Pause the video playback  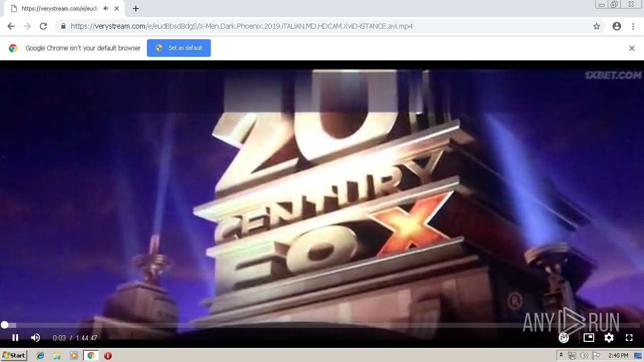coord(15,338)
